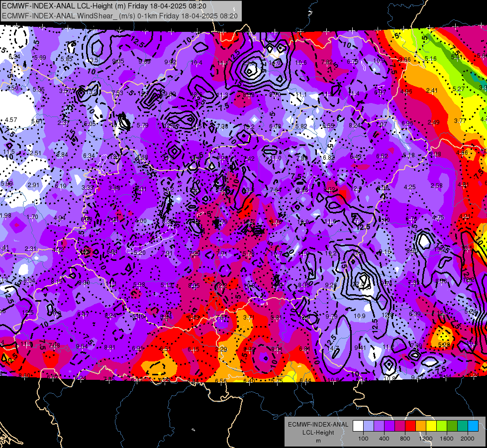Click the magenta-pink legend swatch

coord(400,426)
